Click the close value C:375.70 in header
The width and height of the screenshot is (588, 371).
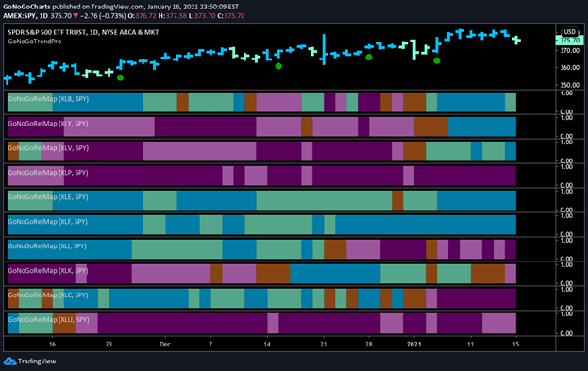(231, 16)
